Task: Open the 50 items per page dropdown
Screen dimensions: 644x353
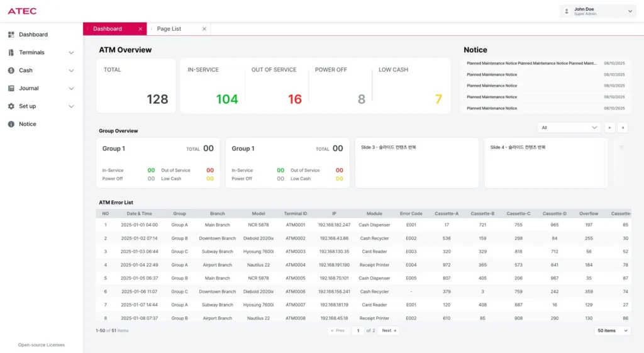Action: coord(612,330)
